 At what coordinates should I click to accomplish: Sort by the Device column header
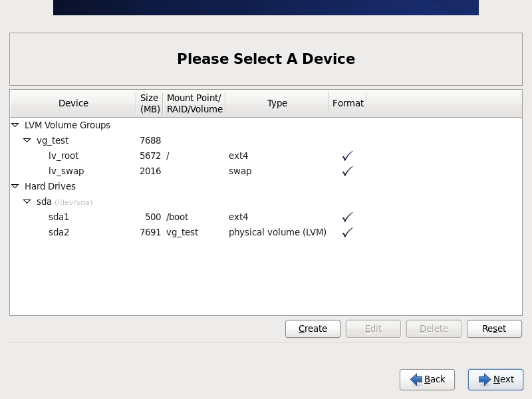(x=73, y=103)
